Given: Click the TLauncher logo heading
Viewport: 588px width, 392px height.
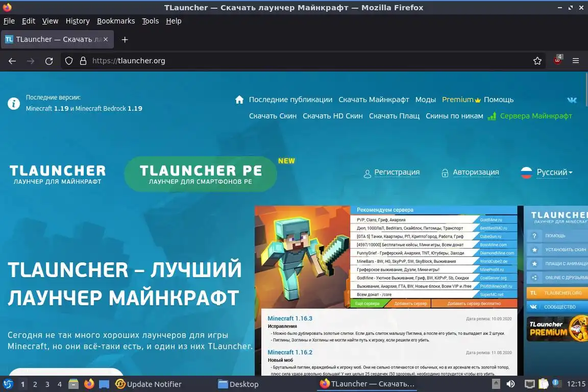Looking at the screenshot, I should [x=57, y=174].
